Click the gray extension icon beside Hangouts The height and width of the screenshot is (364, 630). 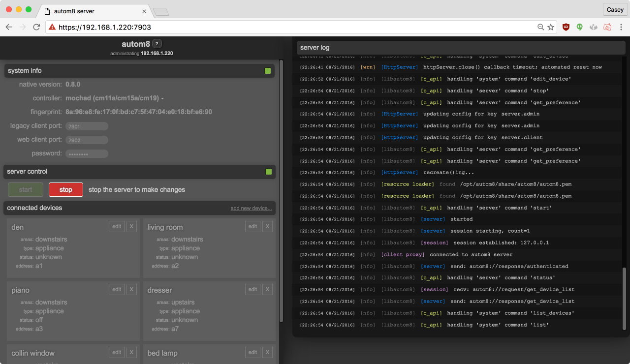(594, 27)
